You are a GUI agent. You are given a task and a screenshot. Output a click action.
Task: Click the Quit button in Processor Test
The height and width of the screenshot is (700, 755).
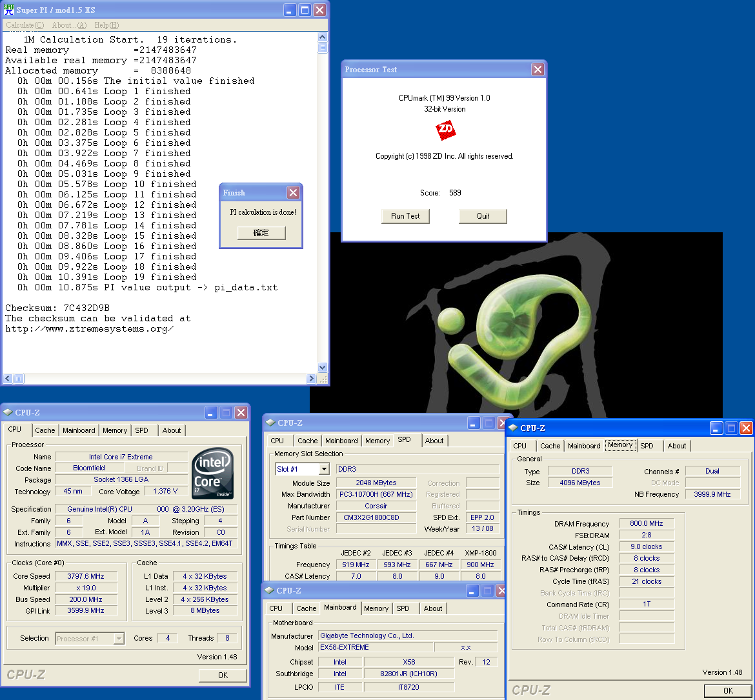pyautogui.click(x=483, y=216)
